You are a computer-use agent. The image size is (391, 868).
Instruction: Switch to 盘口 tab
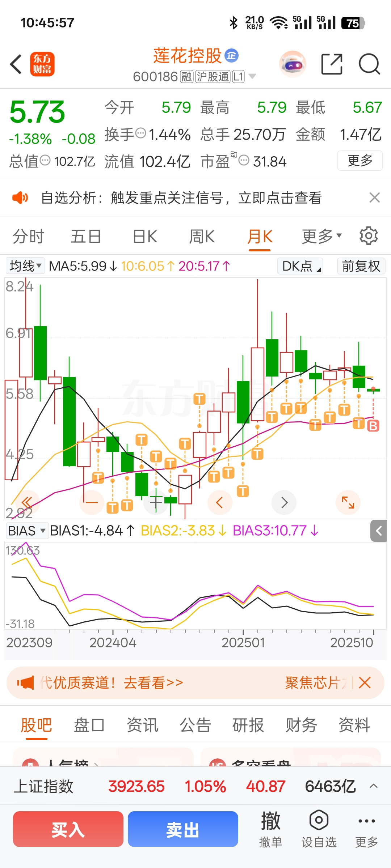click(89, 725)
